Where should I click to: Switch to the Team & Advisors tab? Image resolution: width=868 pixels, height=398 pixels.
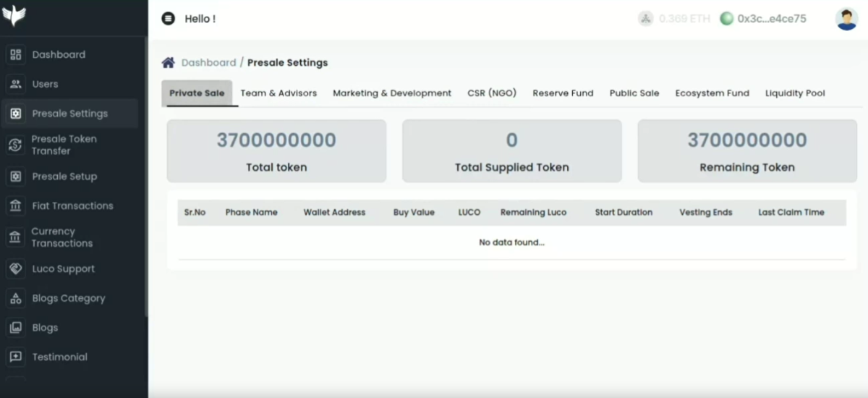tap(278, 93)
